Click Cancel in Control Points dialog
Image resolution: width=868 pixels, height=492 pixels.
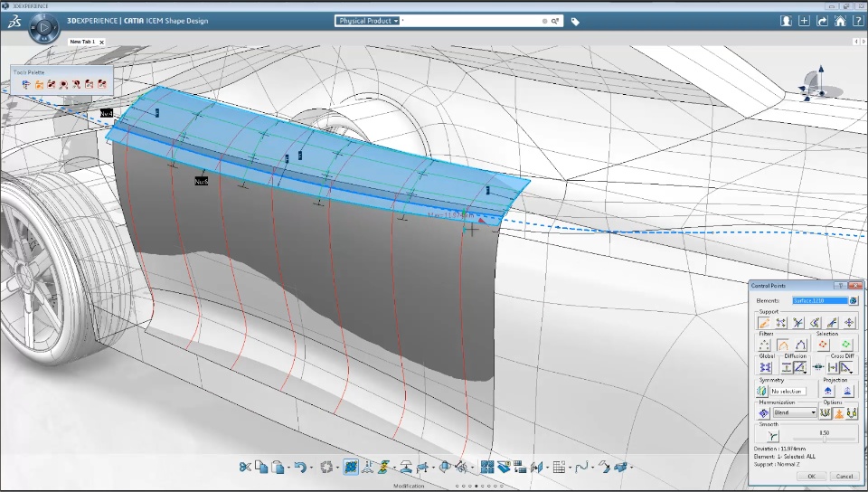844,476
